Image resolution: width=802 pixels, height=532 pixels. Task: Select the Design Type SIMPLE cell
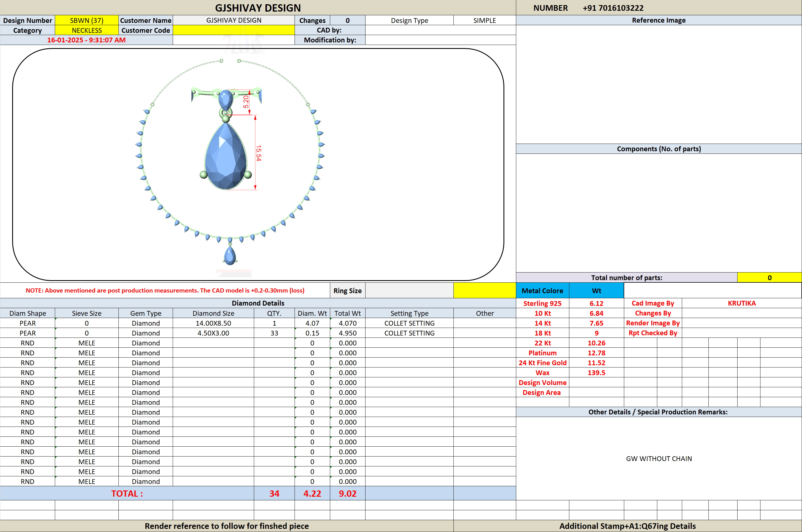[485, 20]
